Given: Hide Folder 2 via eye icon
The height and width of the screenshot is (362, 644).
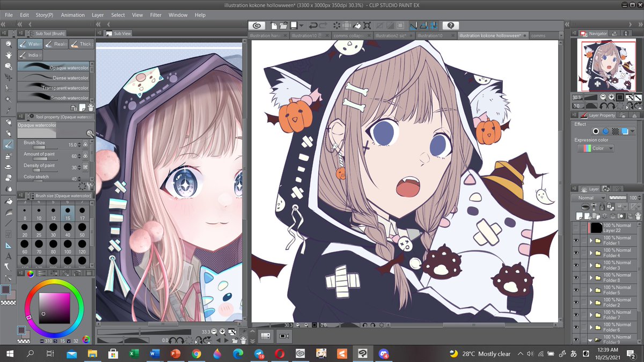Looking at the screenshot, I should (x=576, y=302).
